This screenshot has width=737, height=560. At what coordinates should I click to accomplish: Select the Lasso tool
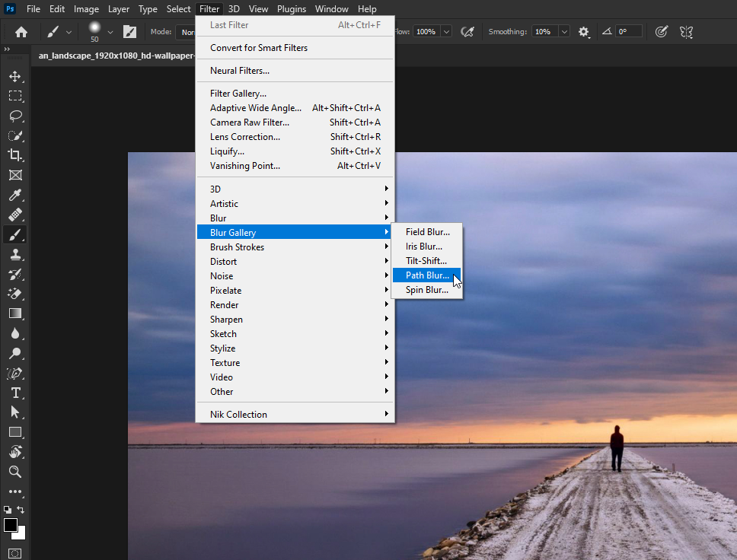pyautogui.click(x=16, y=116)
